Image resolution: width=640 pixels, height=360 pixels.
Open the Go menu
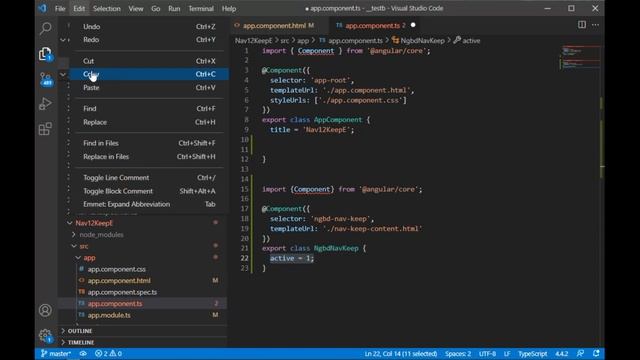pyautogui.click(x=156, y=9)
